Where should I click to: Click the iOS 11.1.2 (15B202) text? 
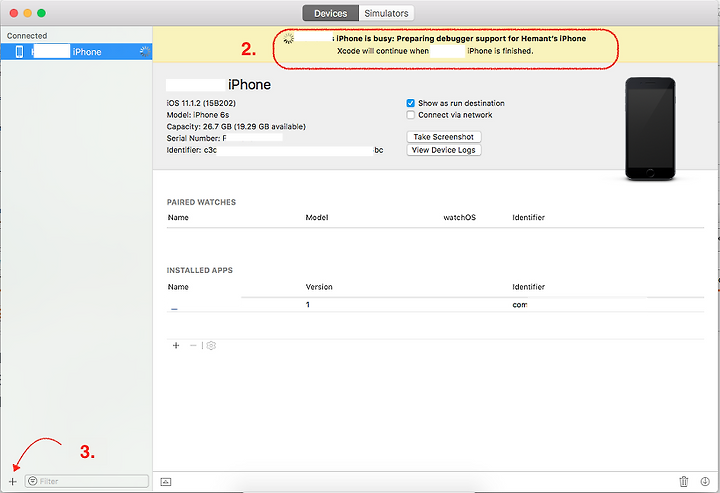201,103
